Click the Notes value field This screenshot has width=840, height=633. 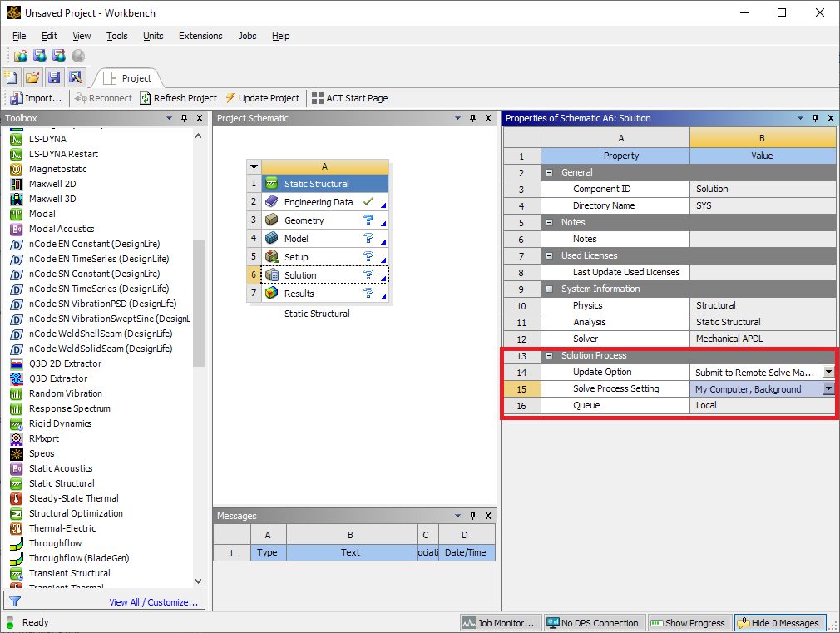[x=762, y=239]
